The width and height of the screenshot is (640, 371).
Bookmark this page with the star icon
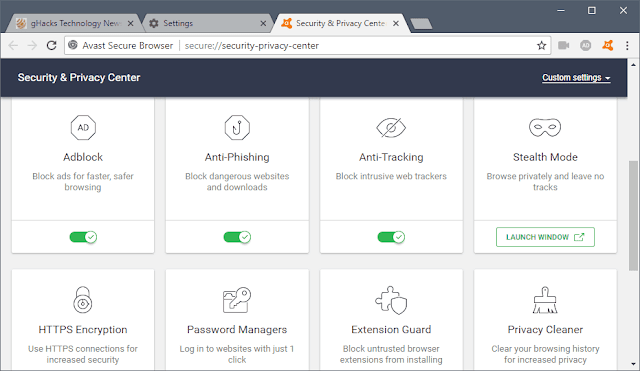[x=541, y=45]
